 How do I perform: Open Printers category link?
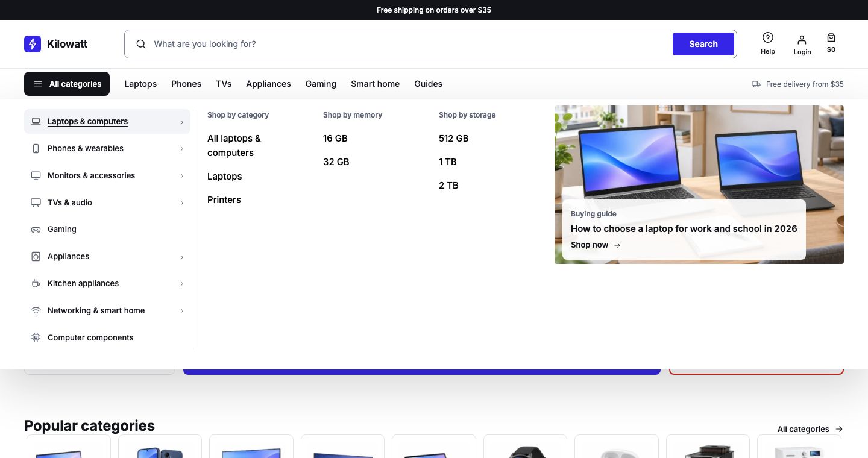pos(224,200)
